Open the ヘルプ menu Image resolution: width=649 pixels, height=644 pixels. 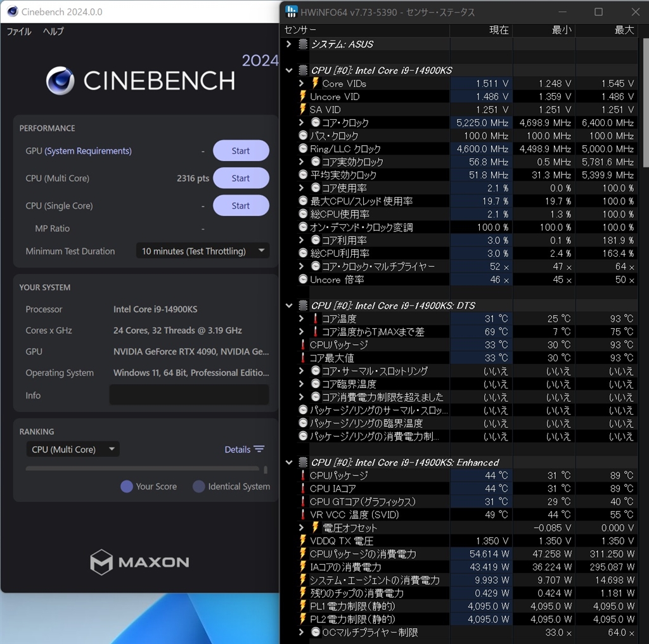(x=53, y=32)
